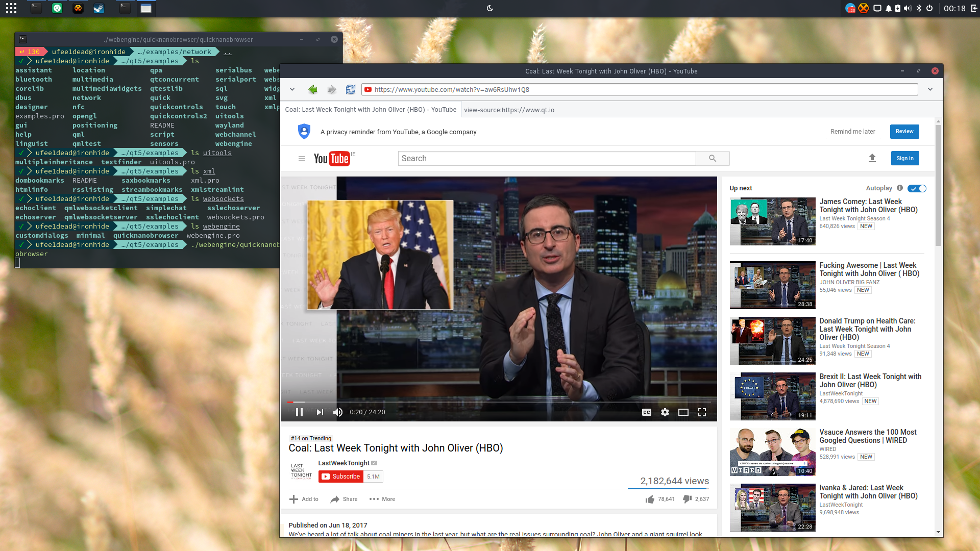The image size is (980, 551).
Task: Open the power menu icon in the tray
Action: coord(929,8)
